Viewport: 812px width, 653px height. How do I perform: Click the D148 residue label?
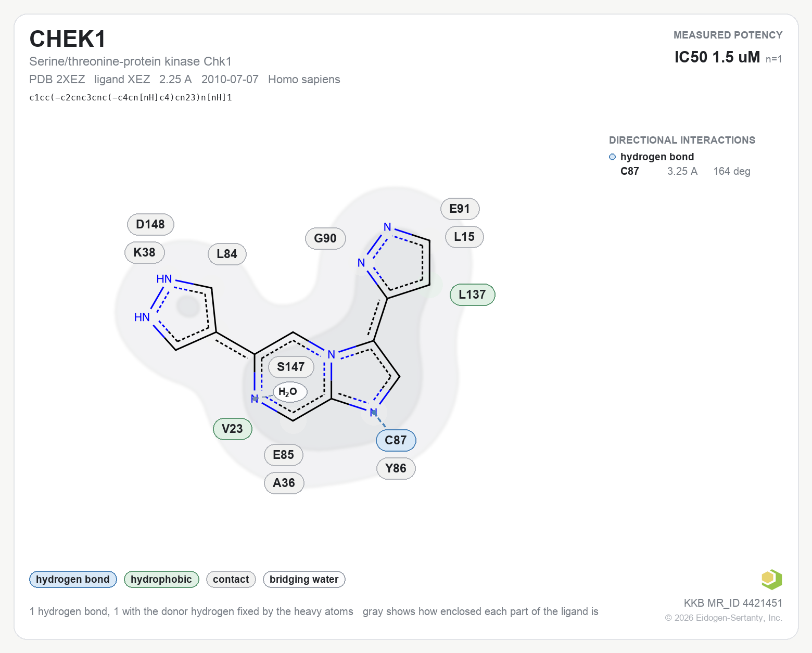pos(150,224)
